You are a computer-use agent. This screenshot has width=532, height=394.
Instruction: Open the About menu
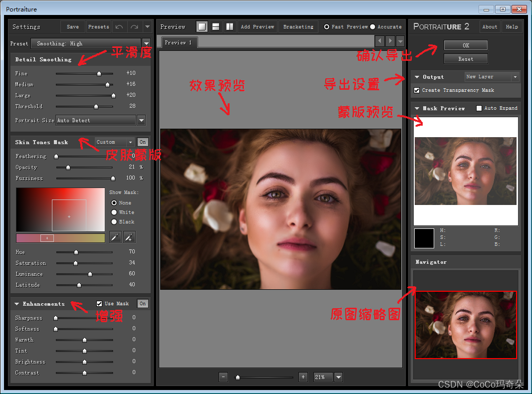(x=490, y=27)
